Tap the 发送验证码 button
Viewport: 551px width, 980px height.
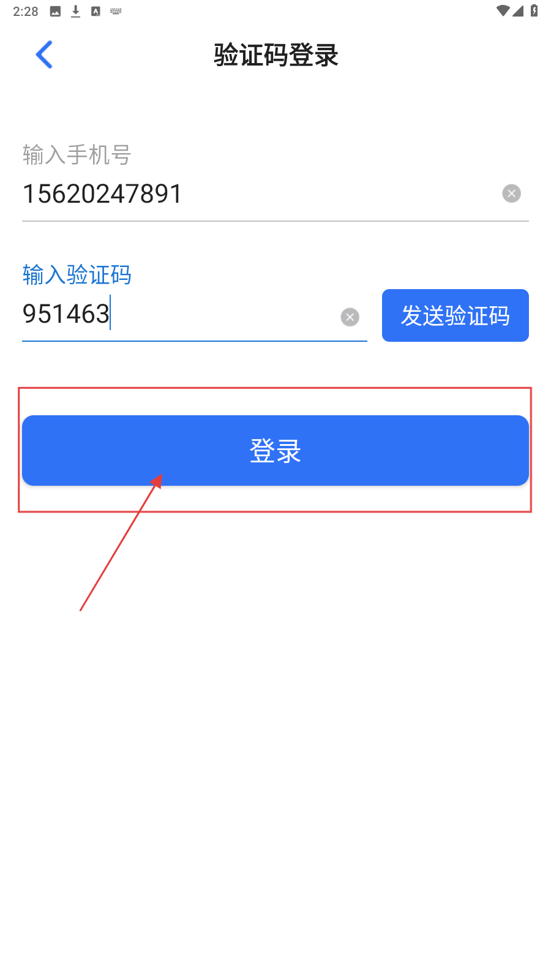(455, 315)
